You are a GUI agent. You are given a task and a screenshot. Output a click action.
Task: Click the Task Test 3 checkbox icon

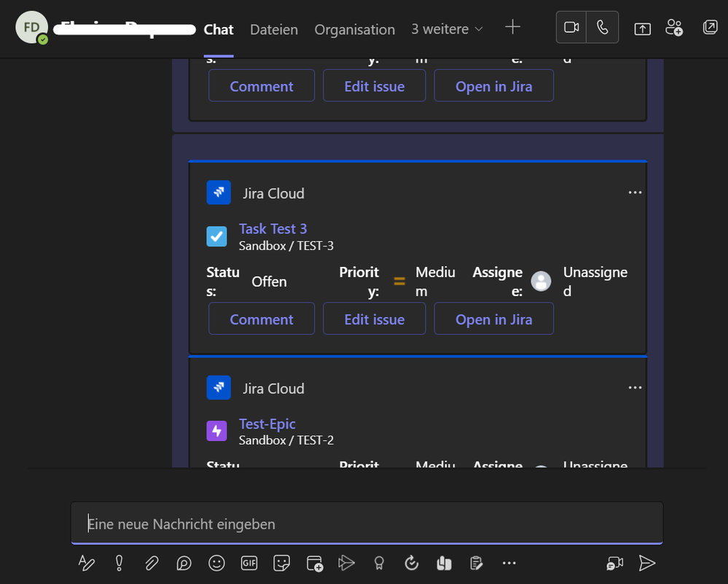tap(217, 236)
